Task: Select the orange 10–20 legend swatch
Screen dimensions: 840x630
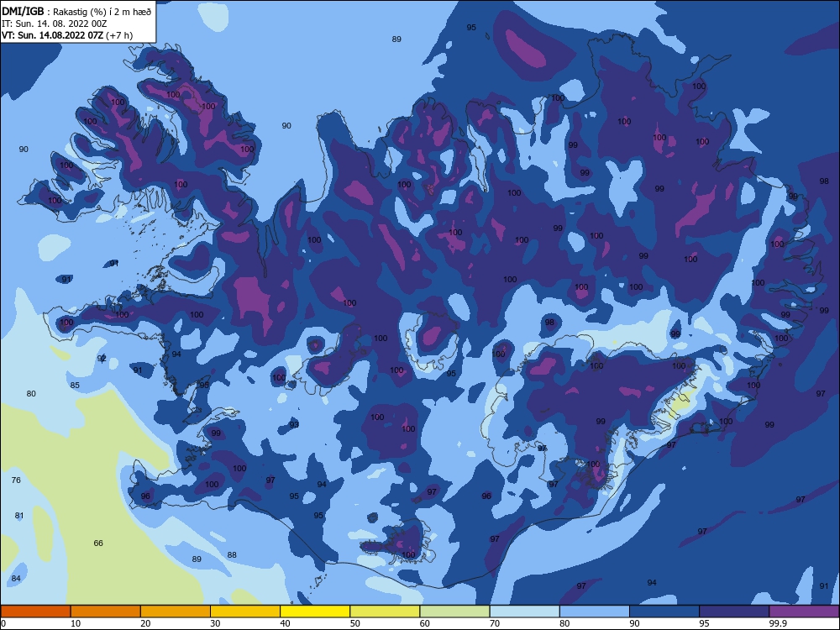Action: pyautogui.click(x=106, y=612)
